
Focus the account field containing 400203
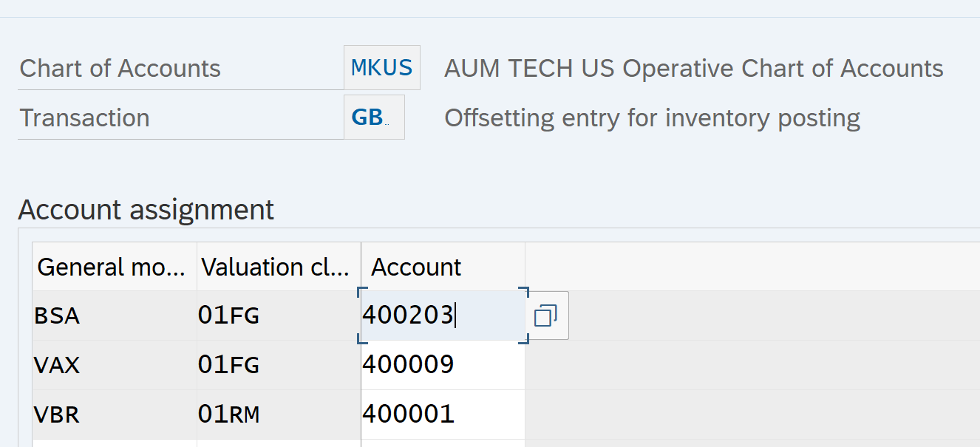click(x=442, y=316)
